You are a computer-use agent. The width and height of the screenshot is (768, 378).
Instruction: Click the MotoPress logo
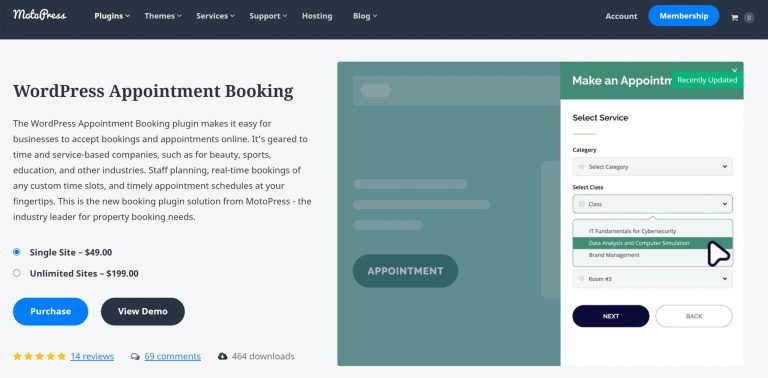pyautogui.click(x=40, y=15)
